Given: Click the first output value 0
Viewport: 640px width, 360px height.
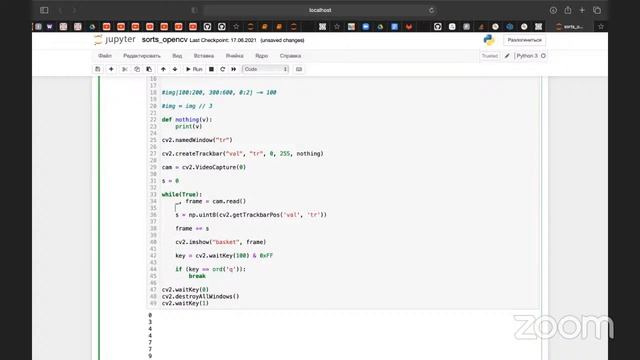Looking at the screenshot, I should 150,315.
